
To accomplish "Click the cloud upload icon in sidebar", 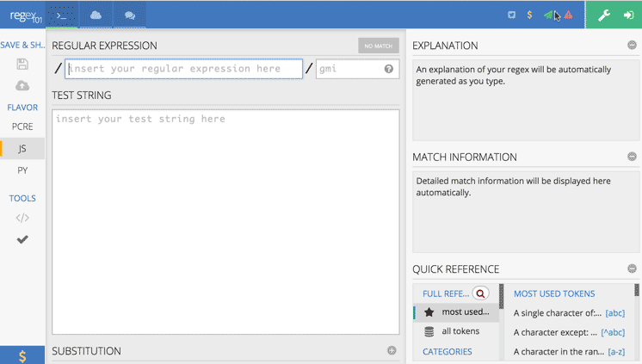I will click(22, 86).
